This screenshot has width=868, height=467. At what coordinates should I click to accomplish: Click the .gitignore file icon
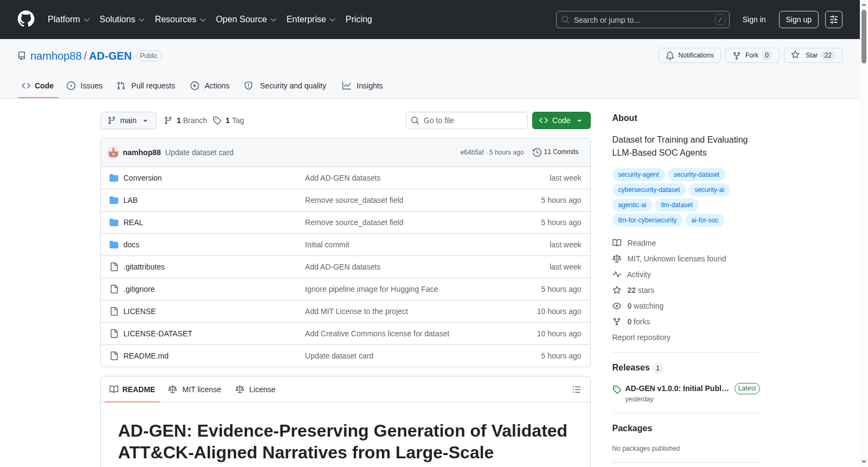pos(114,289)
